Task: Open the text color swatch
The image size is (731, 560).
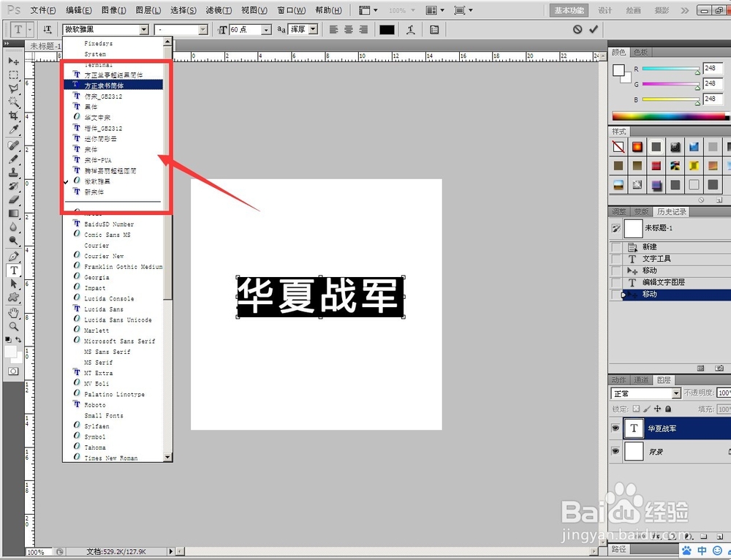Action: [387, 29]
